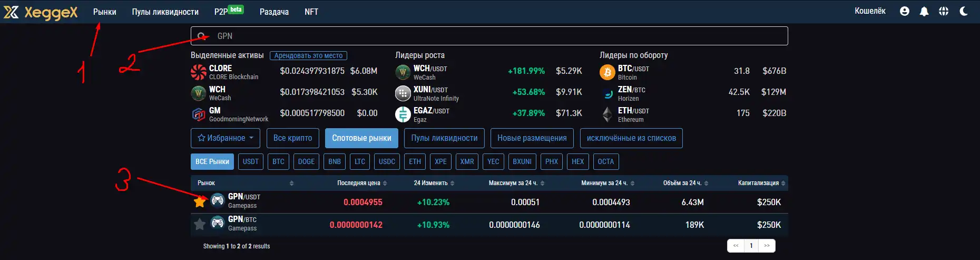Filter markets by XPE
The width and height of the screenshot is (980, 260).
click(440, 161)
